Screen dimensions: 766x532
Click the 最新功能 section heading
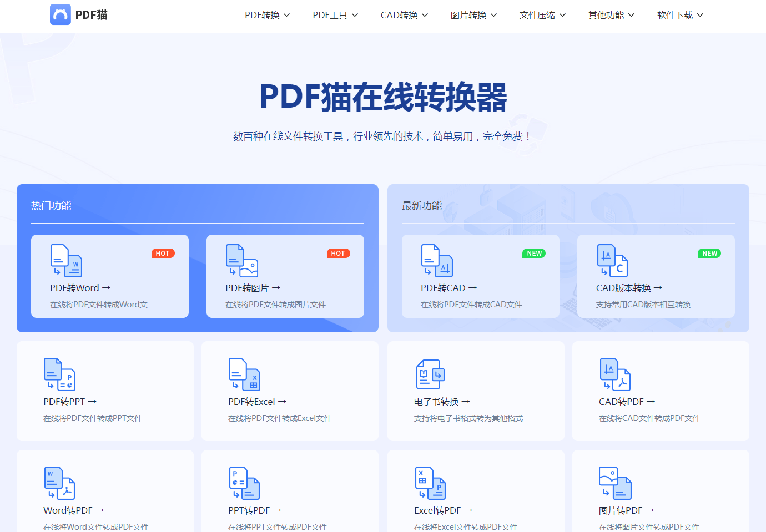[422, 206]
